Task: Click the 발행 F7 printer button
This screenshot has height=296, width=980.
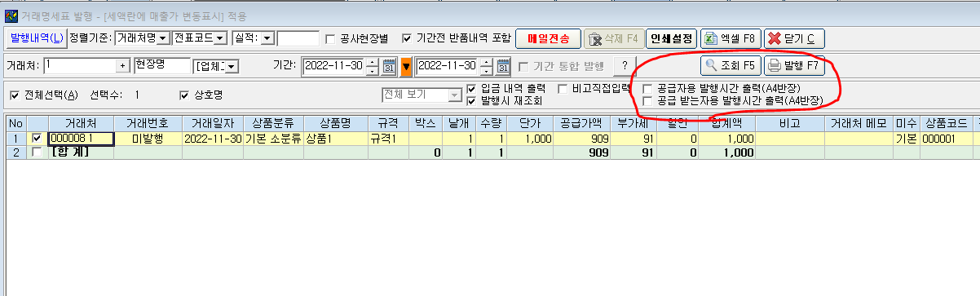Action: pyautogui.click(x=795, y=65)
